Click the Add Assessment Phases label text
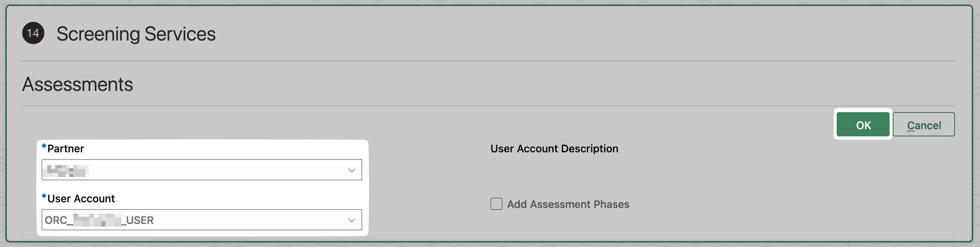 (x=568, y=204)
